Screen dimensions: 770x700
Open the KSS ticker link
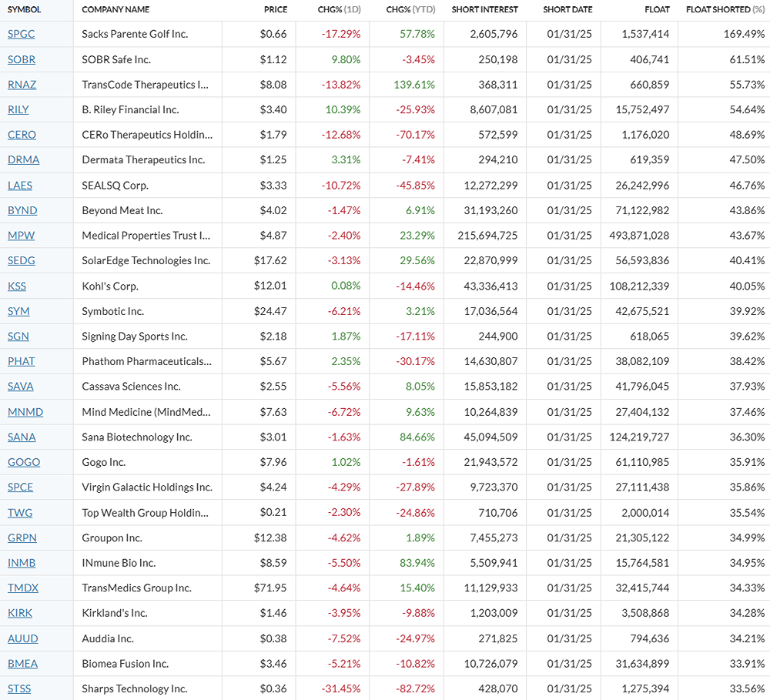coord(17,286)
